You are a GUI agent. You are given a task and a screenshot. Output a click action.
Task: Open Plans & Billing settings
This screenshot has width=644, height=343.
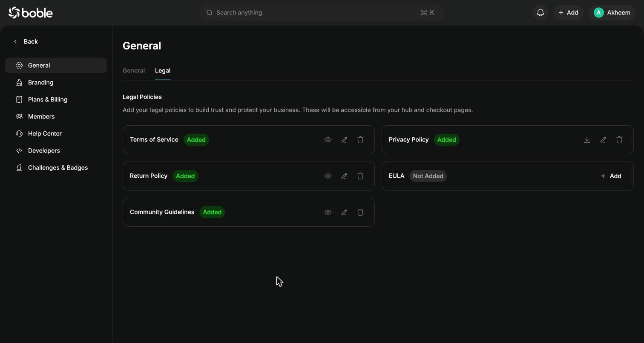coord(56,99)
